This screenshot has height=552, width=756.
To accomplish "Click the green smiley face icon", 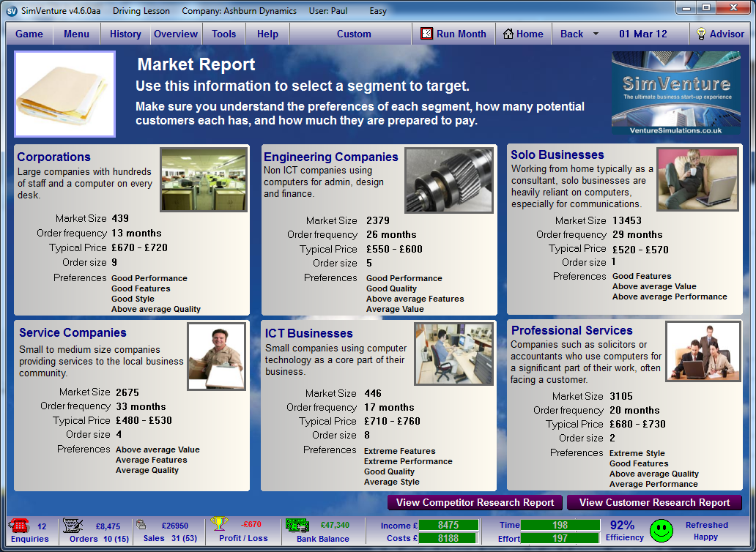I will [x=661, y=530].
